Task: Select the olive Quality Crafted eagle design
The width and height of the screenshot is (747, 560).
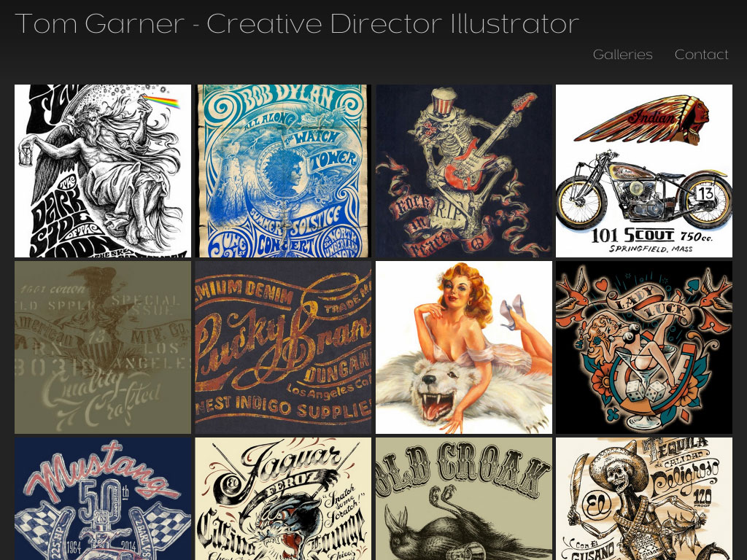Action: click(103, 347)
